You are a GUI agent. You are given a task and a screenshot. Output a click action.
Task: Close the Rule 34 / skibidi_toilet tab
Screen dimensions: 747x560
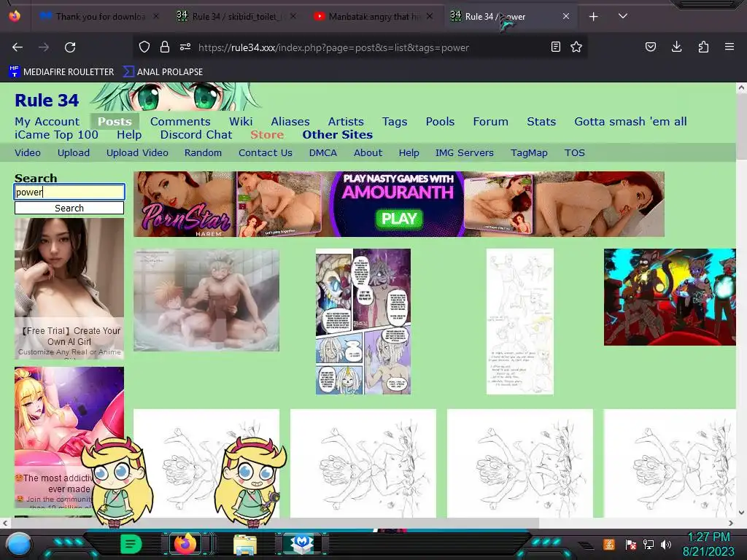(x=293, y=17)
